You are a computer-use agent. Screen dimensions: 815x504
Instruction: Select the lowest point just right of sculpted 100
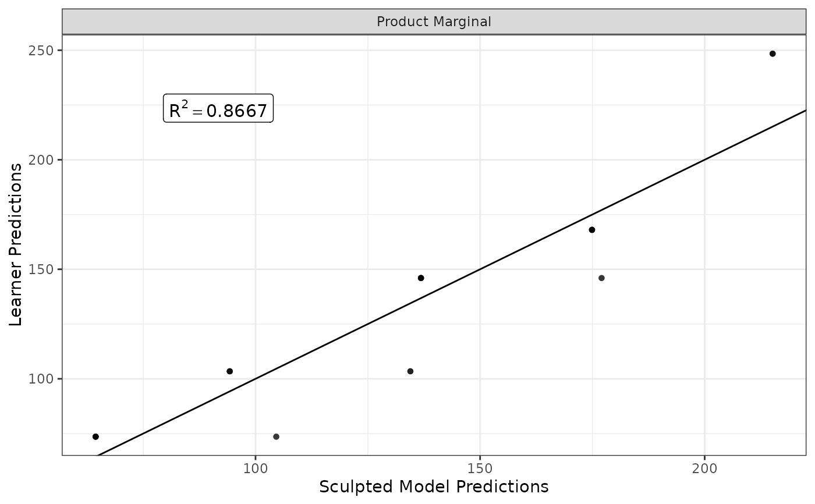click(x=276, y=436)
